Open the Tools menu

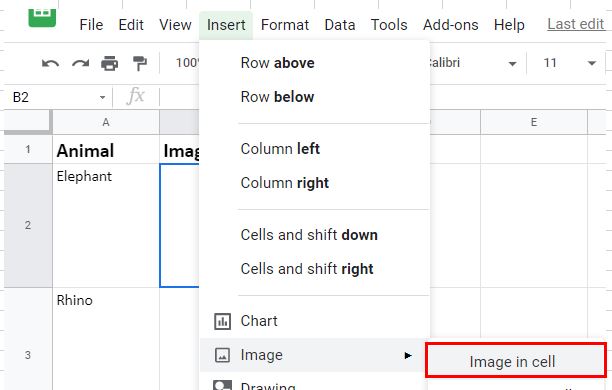click(x=389, y=25)
